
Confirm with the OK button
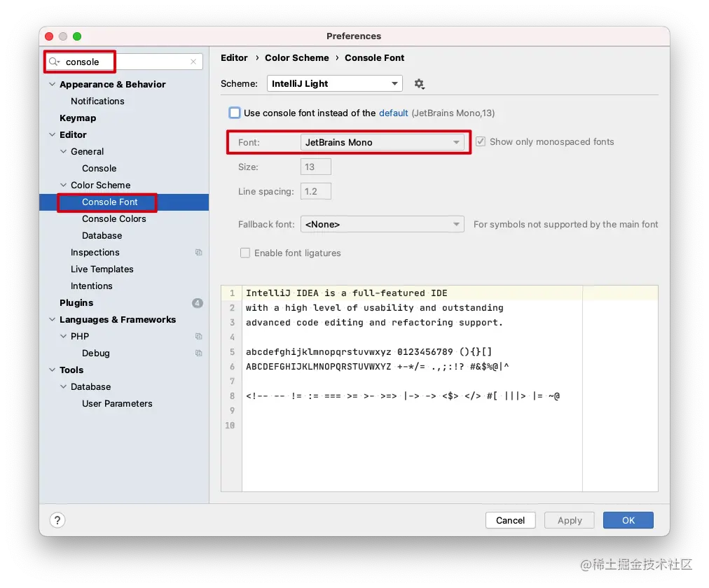point(628,520)
